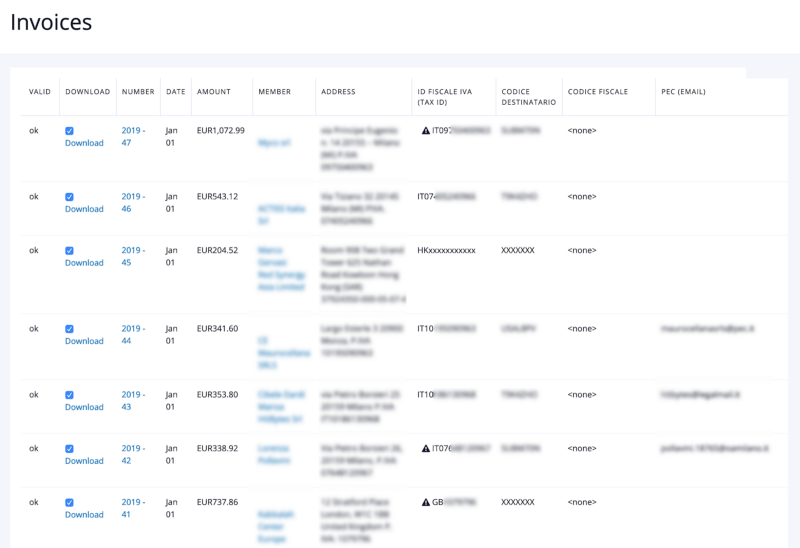This screenshot has width=800, height=548.
Task: Download invoice 2019-43
Action: tap(84, 407)
